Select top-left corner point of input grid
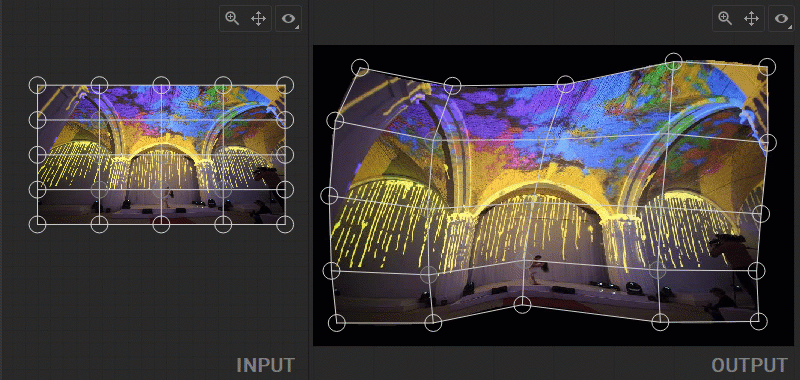Viewport: 800px width, 380px height. coord(37,85)
